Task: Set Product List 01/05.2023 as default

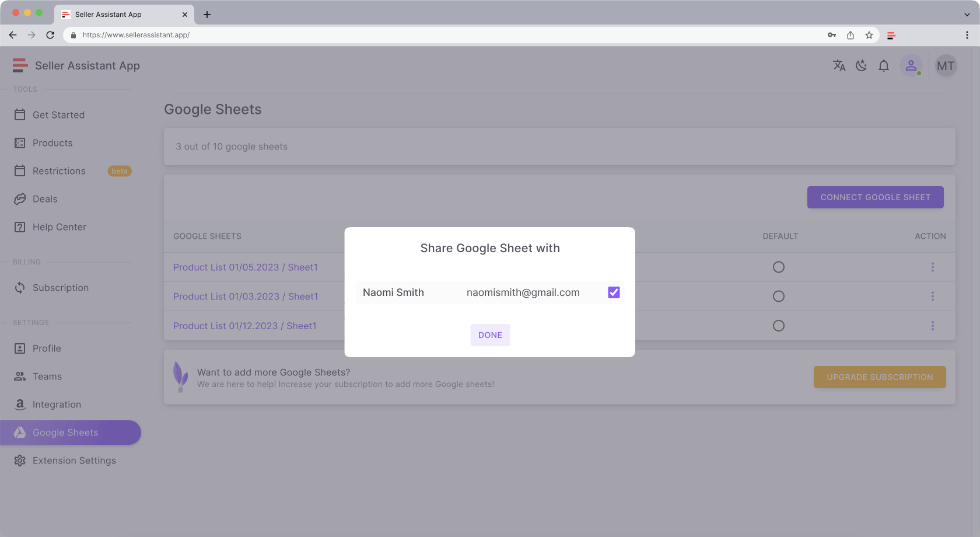Action: click(778, 267)
